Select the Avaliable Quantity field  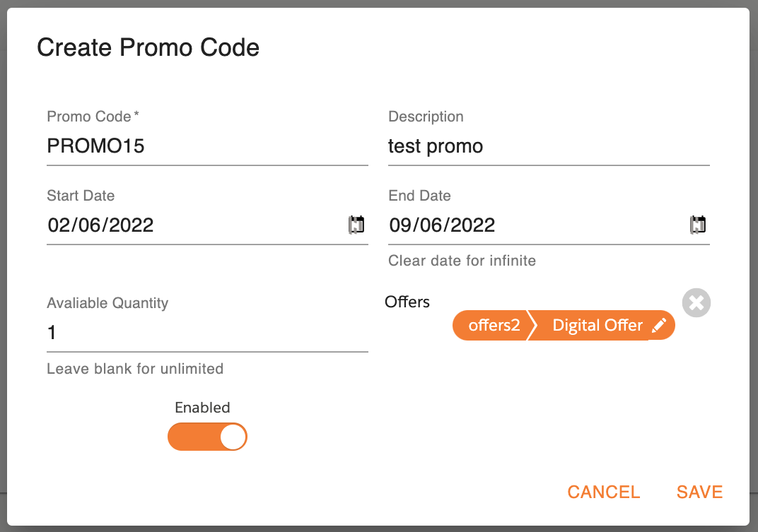(x=206, y=333)
